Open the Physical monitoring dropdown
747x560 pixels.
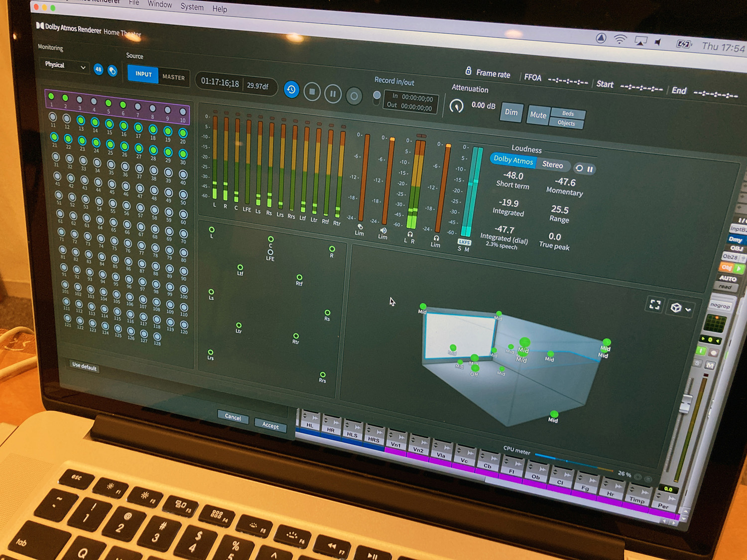tap(65, 66)
